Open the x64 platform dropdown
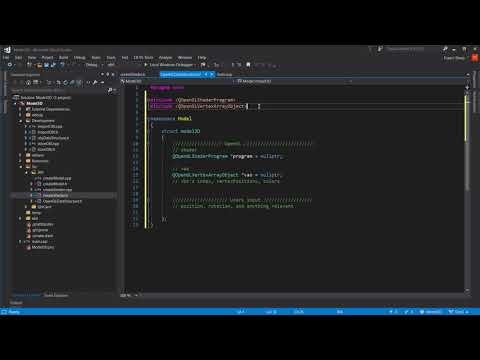 (113, 65)
